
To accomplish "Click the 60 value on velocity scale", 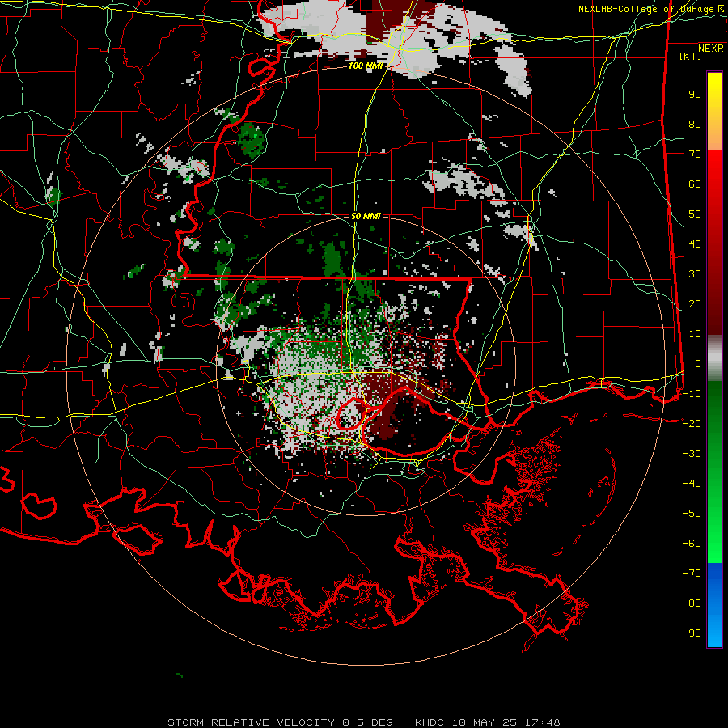I will 695,184.
